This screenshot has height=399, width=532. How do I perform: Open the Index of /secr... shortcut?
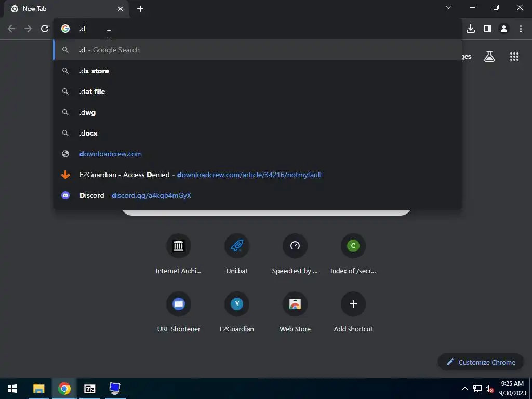353,254
